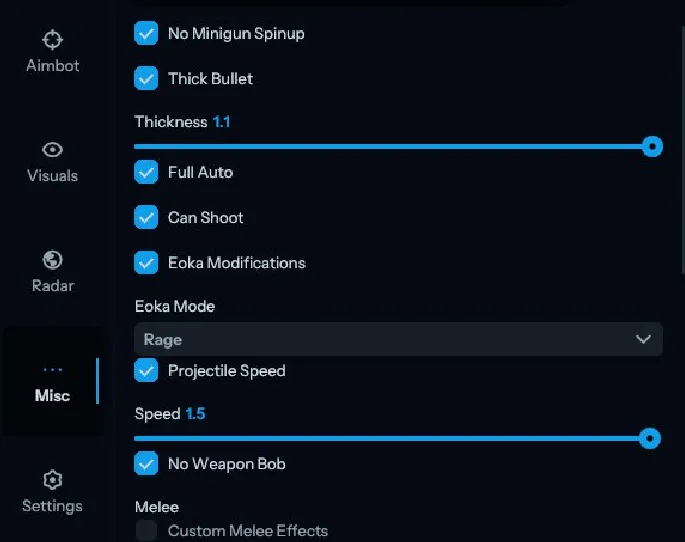
Task: Click the Speed slider handle
Action: 650,438
